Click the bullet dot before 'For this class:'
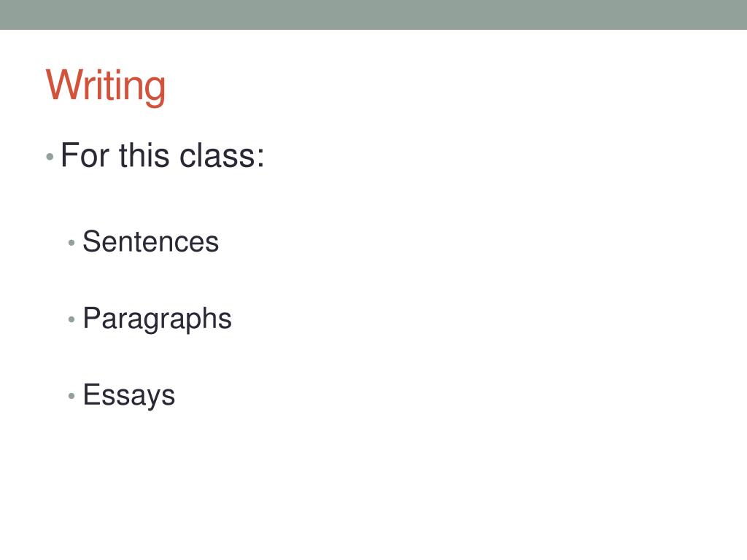 click(x=50, y=157)
